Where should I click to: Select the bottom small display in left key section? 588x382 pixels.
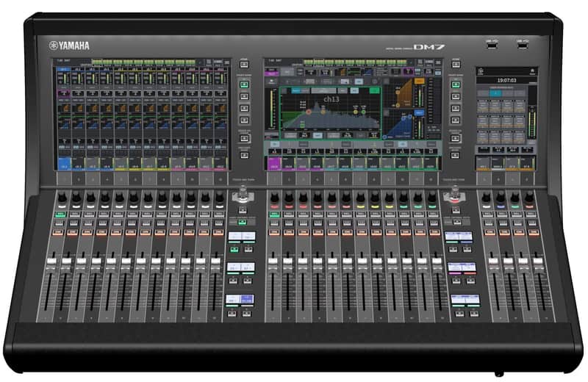coord(240,299)
